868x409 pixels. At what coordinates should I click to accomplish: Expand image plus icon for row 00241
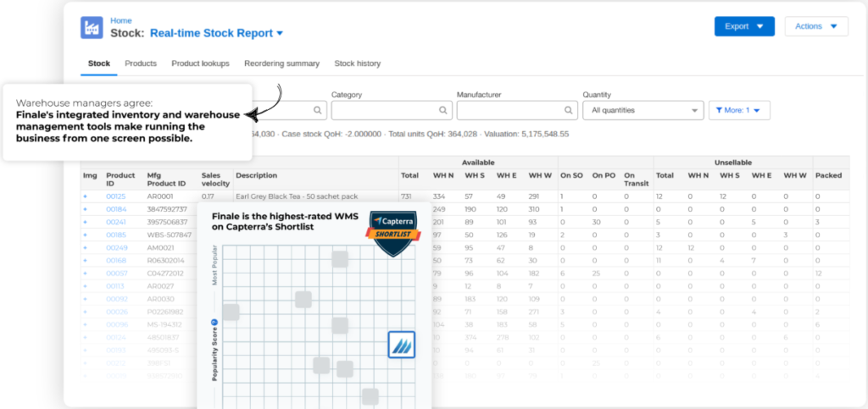[86, 222]
